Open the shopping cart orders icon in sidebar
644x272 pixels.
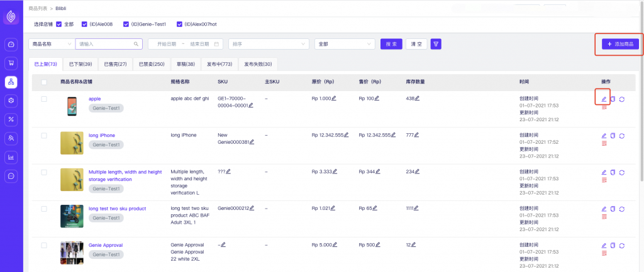tap(11, 63)
